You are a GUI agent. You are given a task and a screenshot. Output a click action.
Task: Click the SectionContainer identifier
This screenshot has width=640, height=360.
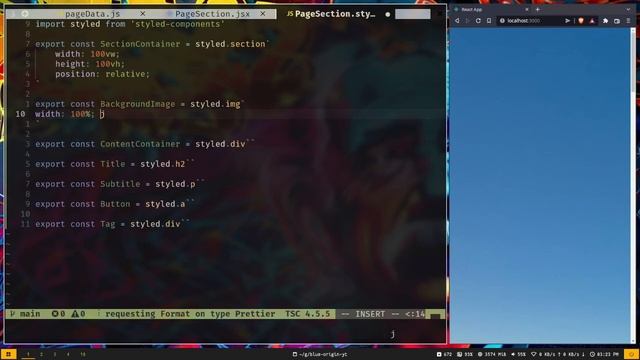point(140,44)
